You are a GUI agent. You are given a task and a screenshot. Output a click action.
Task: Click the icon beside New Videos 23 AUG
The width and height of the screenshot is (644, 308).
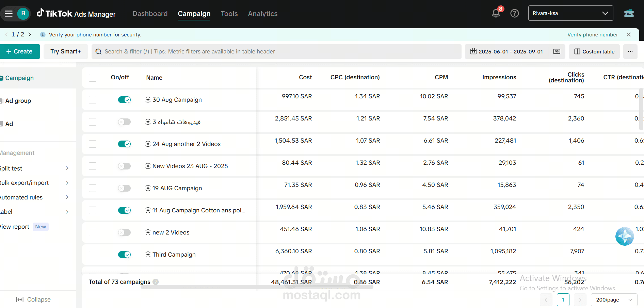[148, 166]
